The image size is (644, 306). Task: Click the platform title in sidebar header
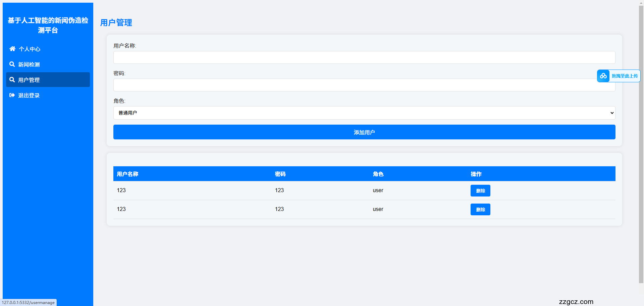[48, 25]
